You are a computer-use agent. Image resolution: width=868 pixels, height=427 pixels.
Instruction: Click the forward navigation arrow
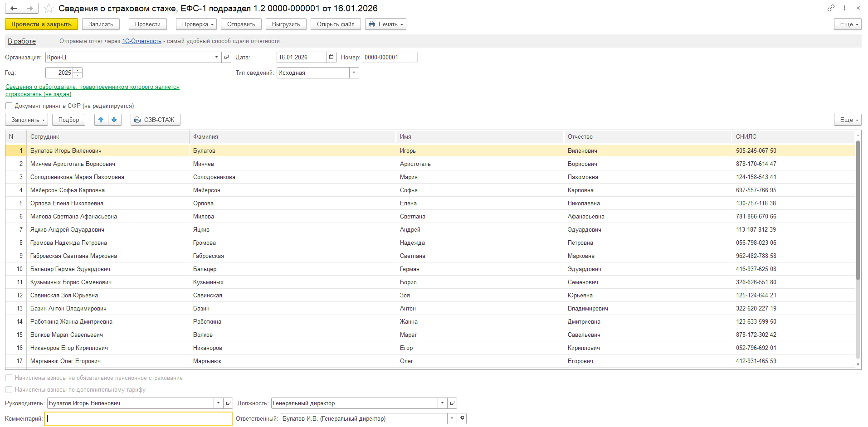30,9
